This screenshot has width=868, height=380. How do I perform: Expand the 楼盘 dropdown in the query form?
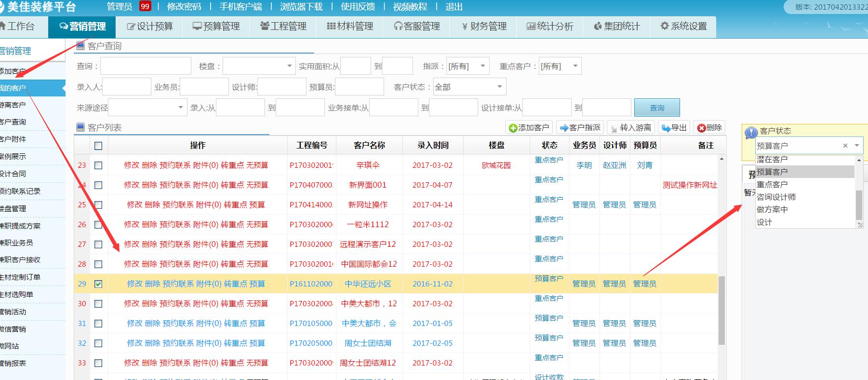click(x=289, y=66)
